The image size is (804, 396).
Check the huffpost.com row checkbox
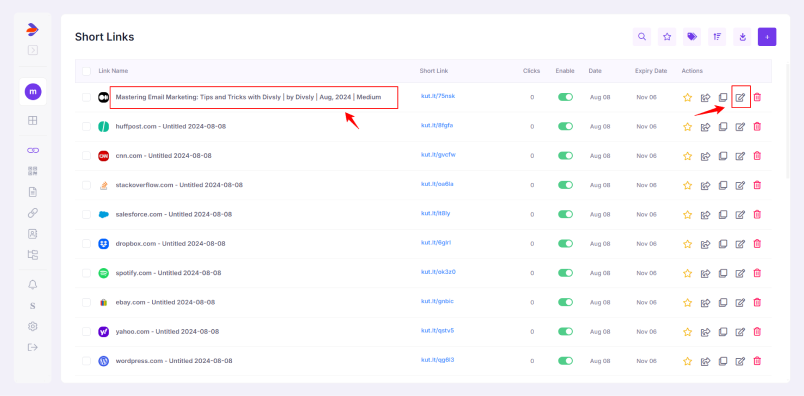pos(86,126)
